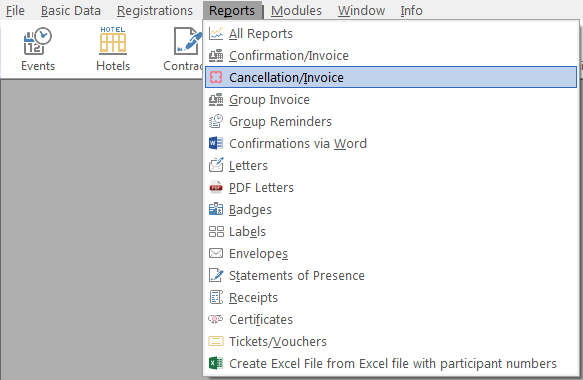Click the red PDF Letters icon

[216, 187]
